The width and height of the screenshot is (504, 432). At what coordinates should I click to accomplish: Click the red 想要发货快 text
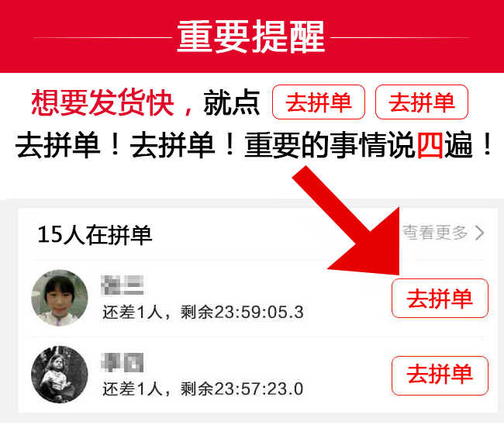point(102,102)
